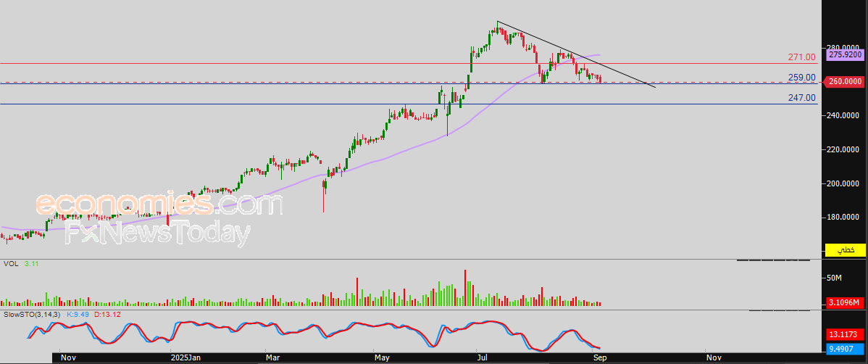This screenshot has height=364, width=868.
Task: Click the 2025Jan date label
Action: click(x=185, y=358)
